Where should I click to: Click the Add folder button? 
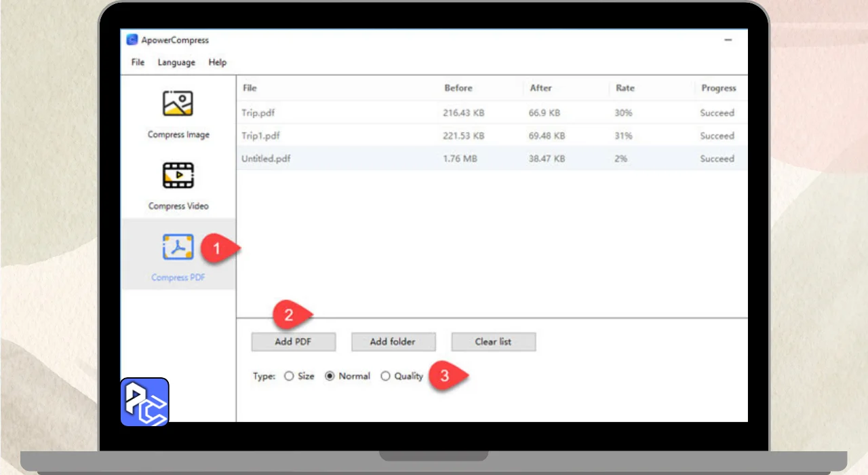[393, 341]
